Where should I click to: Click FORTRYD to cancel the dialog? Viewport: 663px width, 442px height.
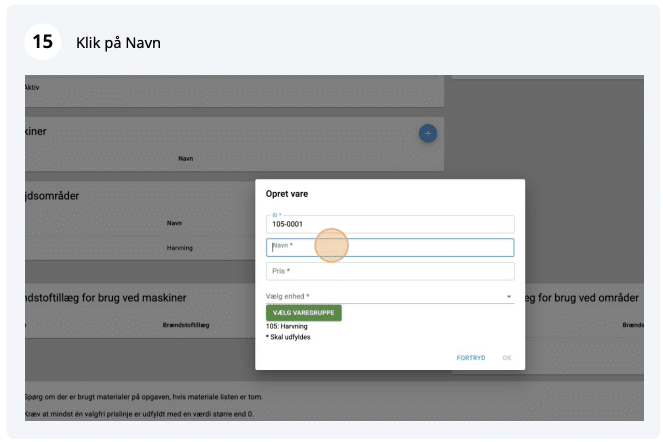471,357
